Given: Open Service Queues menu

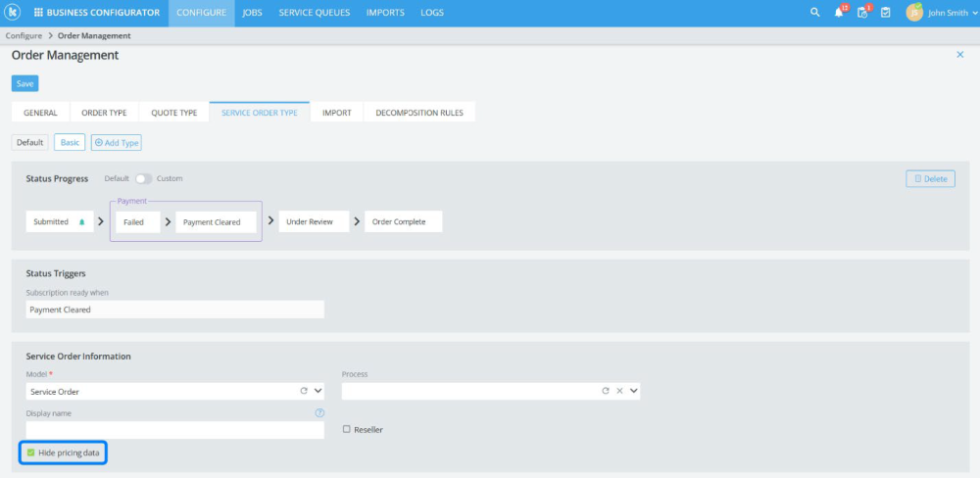Looking at the screenshot, I should pyautogui.click(x=315, y=13).
